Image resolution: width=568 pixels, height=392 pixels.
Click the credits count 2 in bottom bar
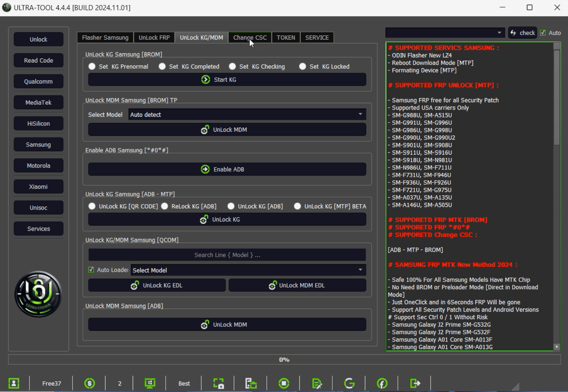120,383
